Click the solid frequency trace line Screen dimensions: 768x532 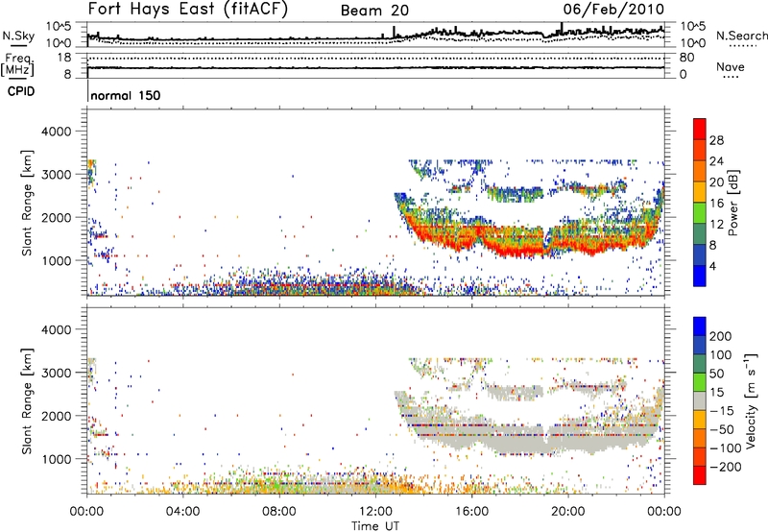375,67
